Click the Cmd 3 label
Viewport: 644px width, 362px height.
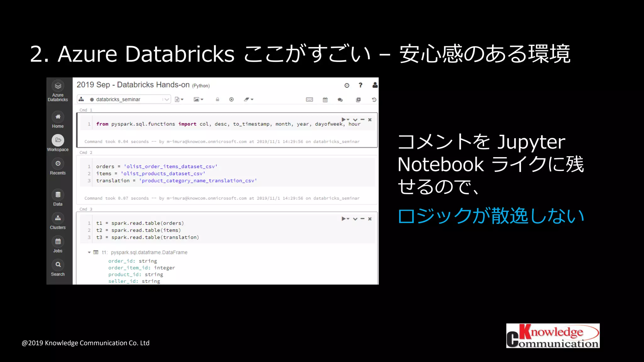(86, 209)
